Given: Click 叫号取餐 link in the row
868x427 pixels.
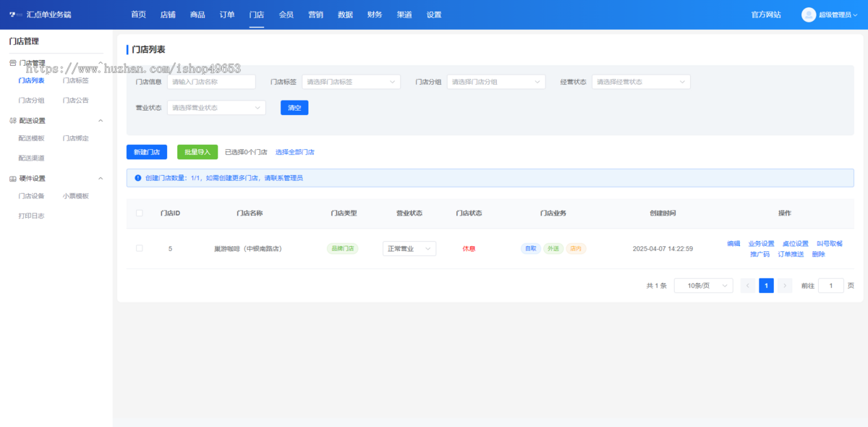Looking at the screenshot, I should (x=830, y=244).
